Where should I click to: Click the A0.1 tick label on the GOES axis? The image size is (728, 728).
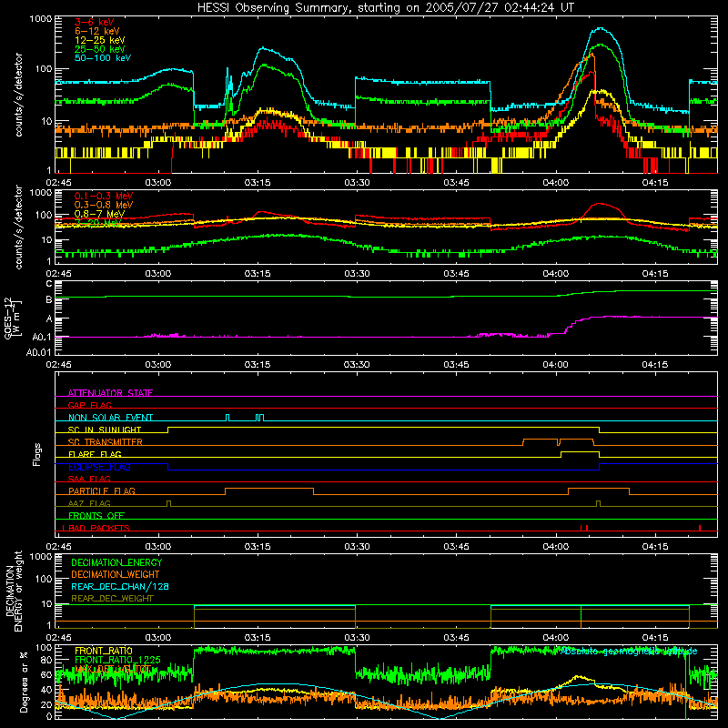click(x=42, y=337)
